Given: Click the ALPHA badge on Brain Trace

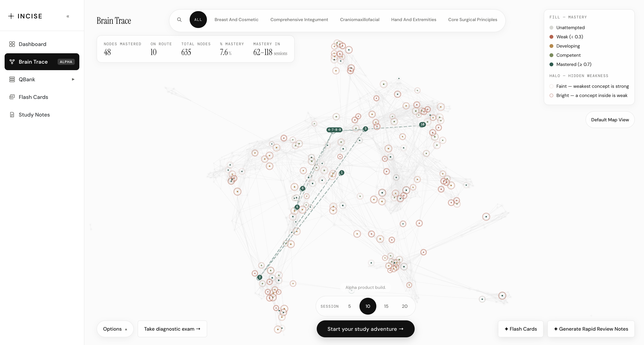Looking at the screenshot, I should click(x=66, y=62).
